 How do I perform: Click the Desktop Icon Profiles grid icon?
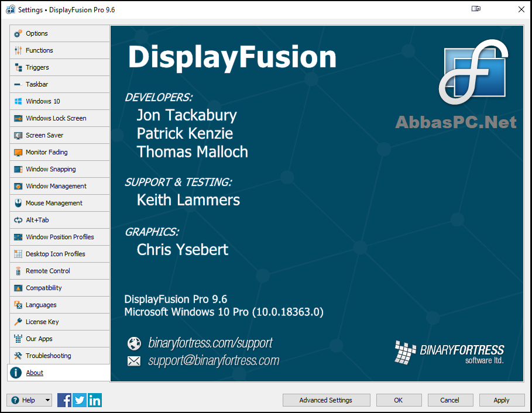click(18, 254)
